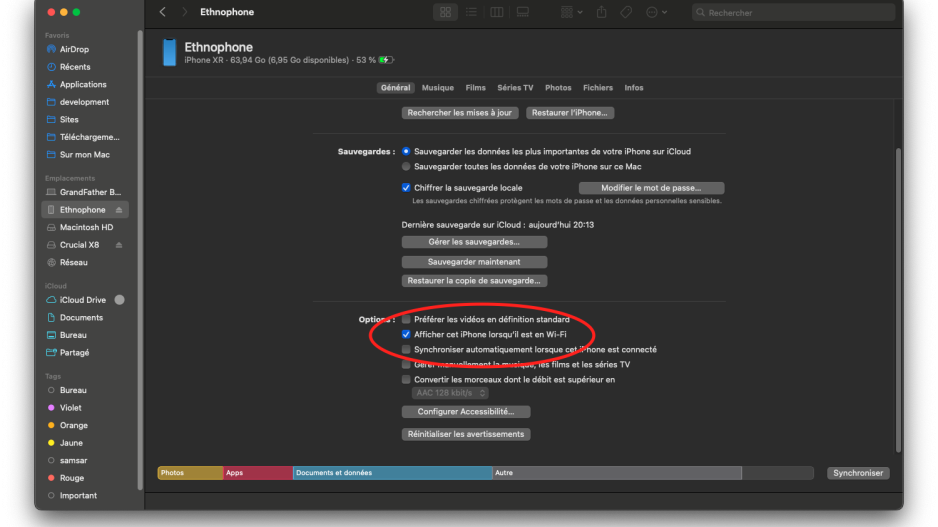Open Applications folder in sidebar
The height and width of the screenshot is (527, 938).
[85, 84]
